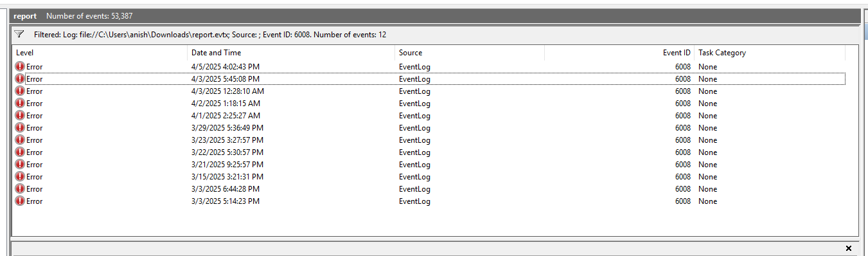This screenshot has height=256, width=868.
Task: Select date cell 3/3/2025 6:44:28 PM
Action: (226, 189)
